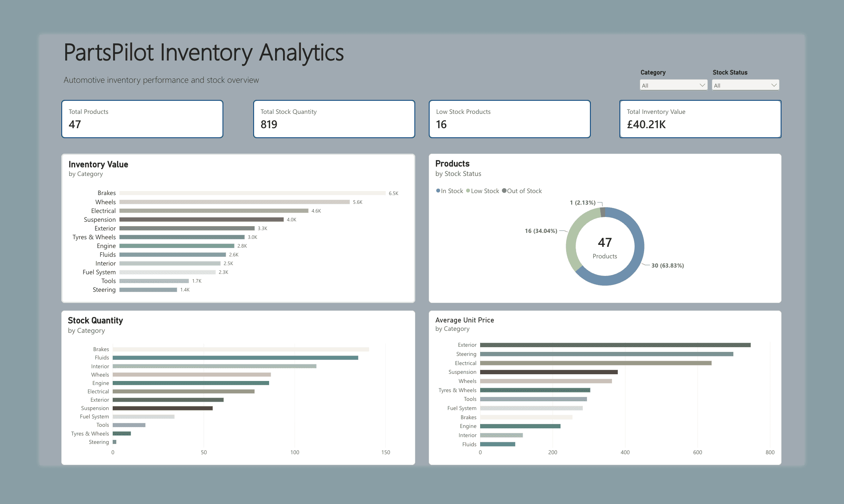Click the Brakes bar in Stock Quantity

(241, 349)
